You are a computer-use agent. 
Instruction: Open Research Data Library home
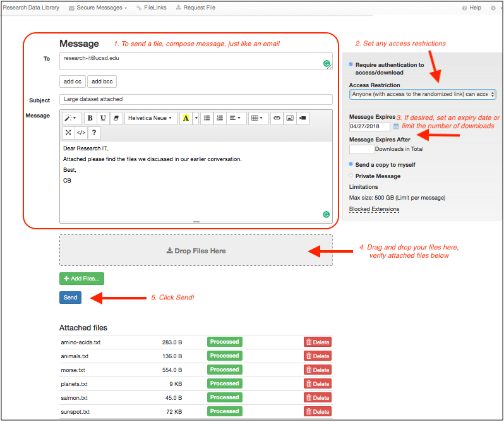point(31,8)
